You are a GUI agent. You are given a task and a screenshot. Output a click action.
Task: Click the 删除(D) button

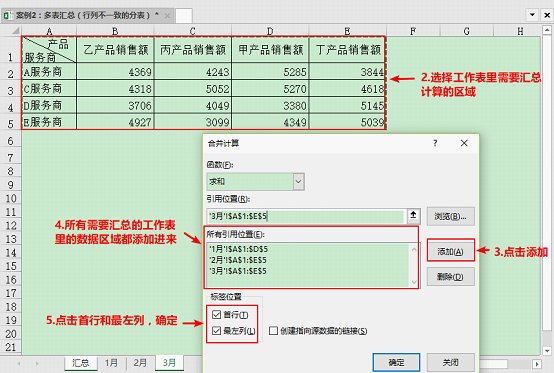click(450, 277)
